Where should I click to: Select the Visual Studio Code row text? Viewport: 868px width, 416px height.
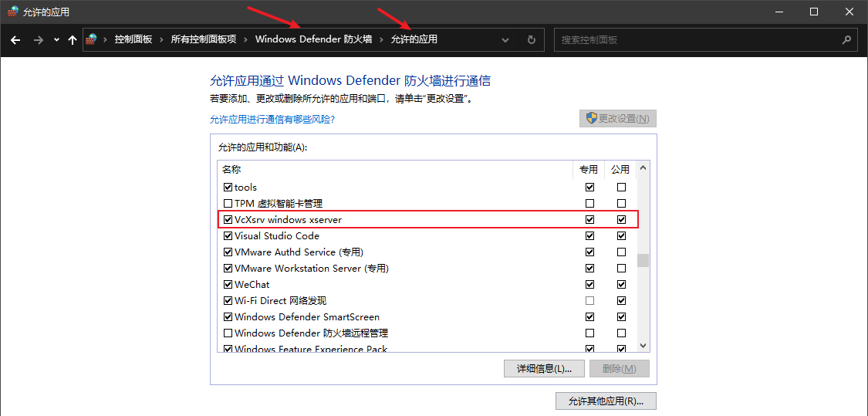tap(277, 236)
